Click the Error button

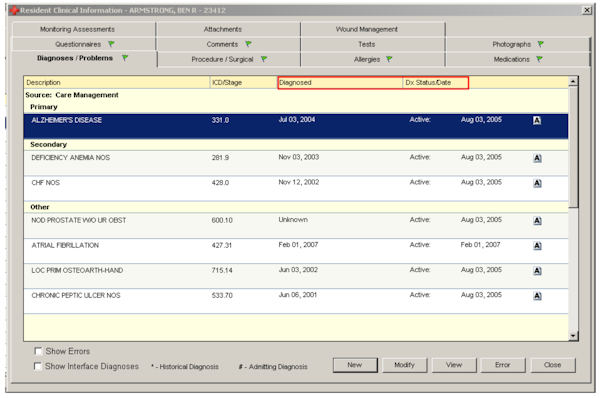[503, 365]
